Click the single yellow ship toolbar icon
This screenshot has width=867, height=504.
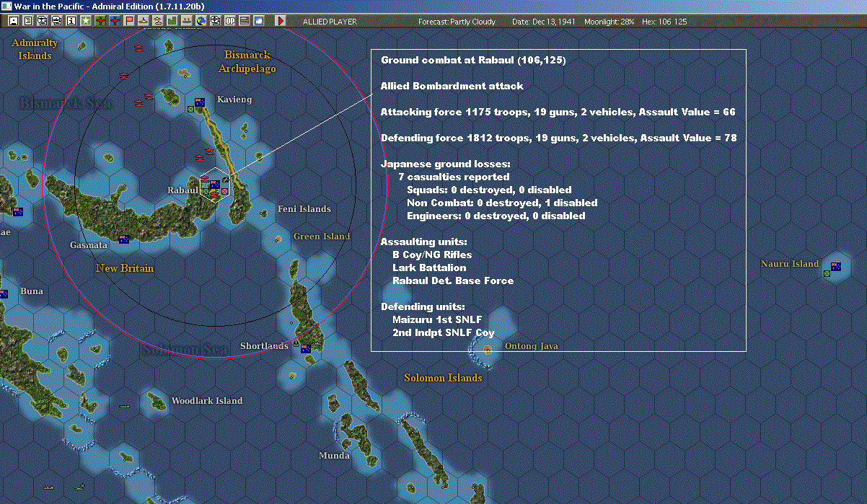pyautogui.click(x=144, y=22)
